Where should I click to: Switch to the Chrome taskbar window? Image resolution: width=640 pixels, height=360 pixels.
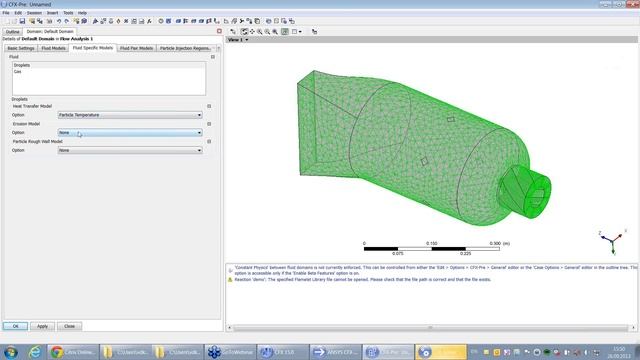73,351
